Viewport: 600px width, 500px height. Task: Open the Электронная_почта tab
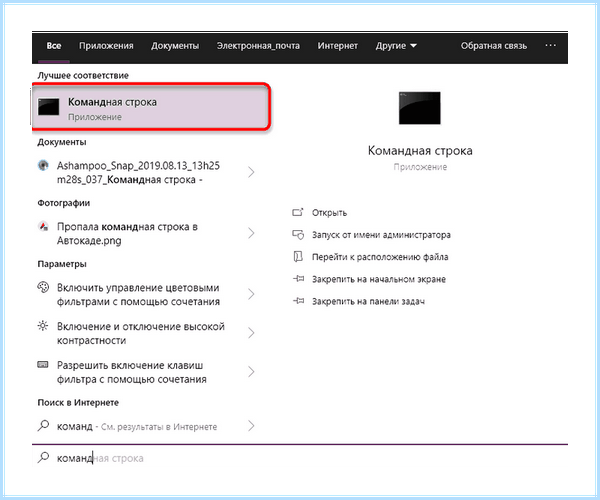point(258,46)
